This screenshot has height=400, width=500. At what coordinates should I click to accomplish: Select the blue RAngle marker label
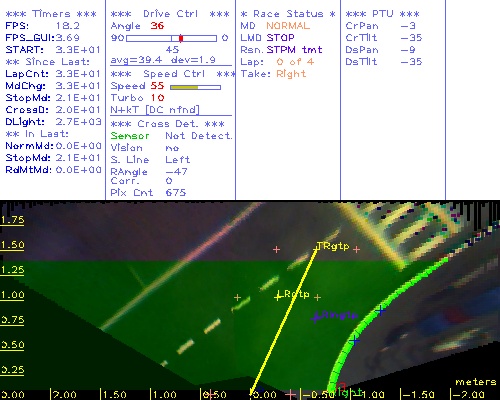pyautogui.click(x=334, y=315)
